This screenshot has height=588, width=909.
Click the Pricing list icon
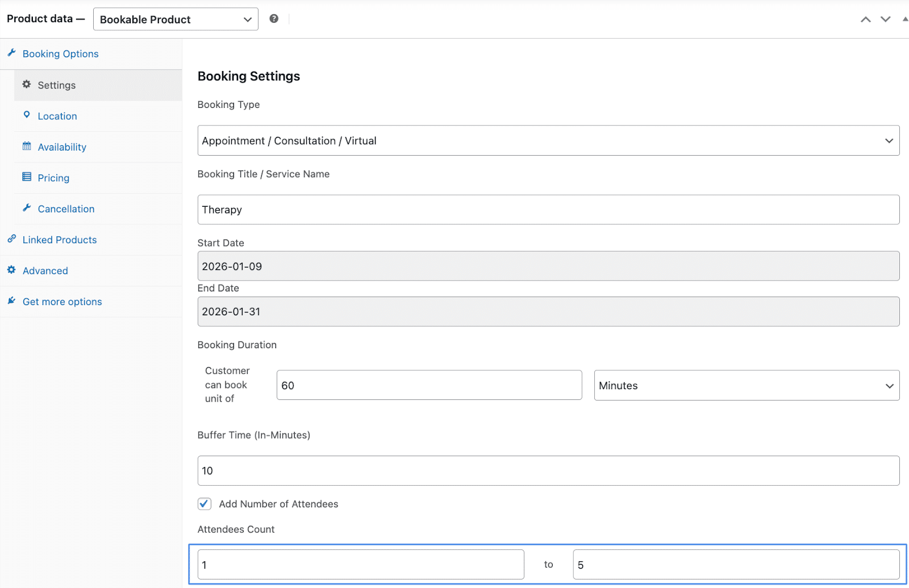(27, 177)
